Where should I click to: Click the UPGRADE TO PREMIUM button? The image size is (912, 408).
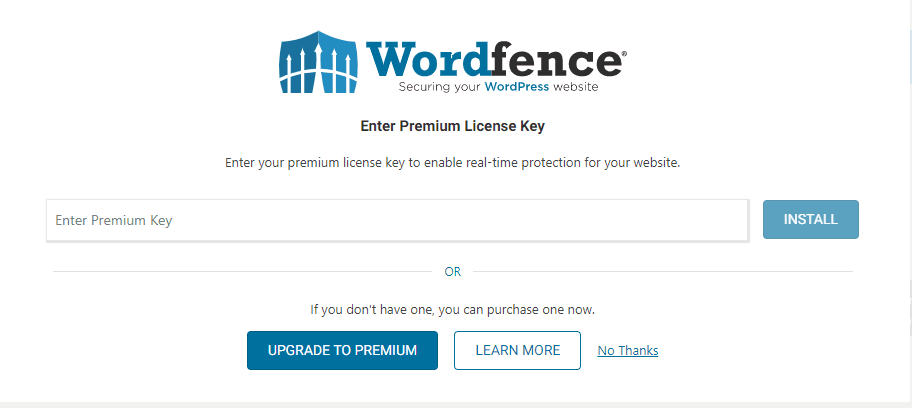pyautogui.click(x=342, y=350)
